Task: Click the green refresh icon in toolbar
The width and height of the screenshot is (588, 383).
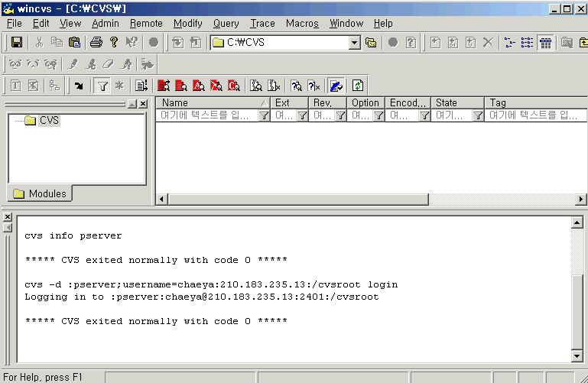Action: coord(357,86)
